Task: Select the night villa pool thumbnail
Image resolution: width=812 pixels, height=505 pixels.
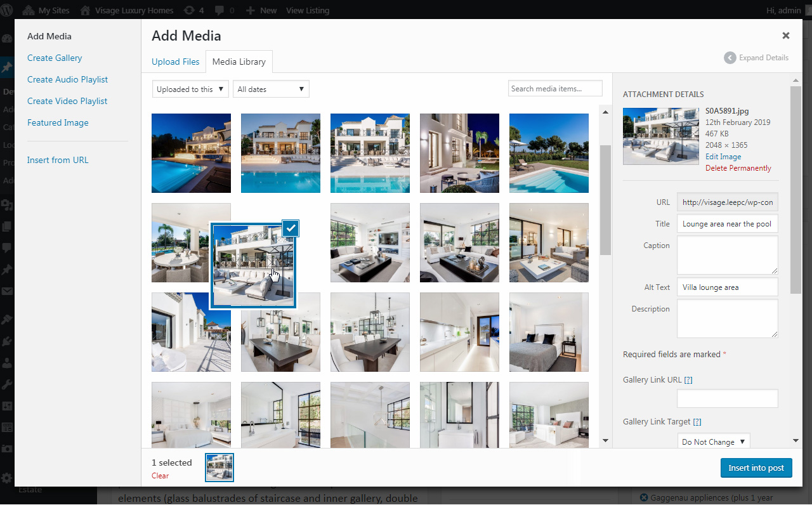Action: coord(191,153)
